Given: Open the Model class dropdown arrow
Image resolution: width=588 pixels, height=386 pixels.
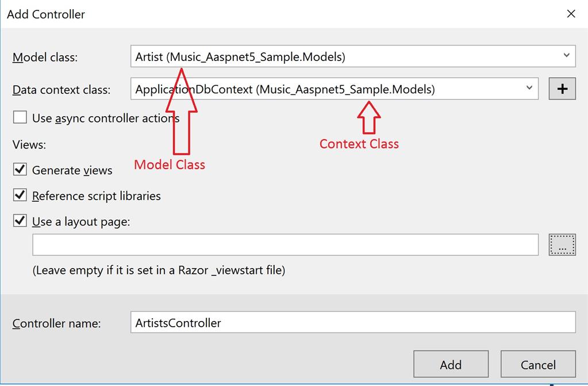Looking at the screenshot, I should pos(566,56).
